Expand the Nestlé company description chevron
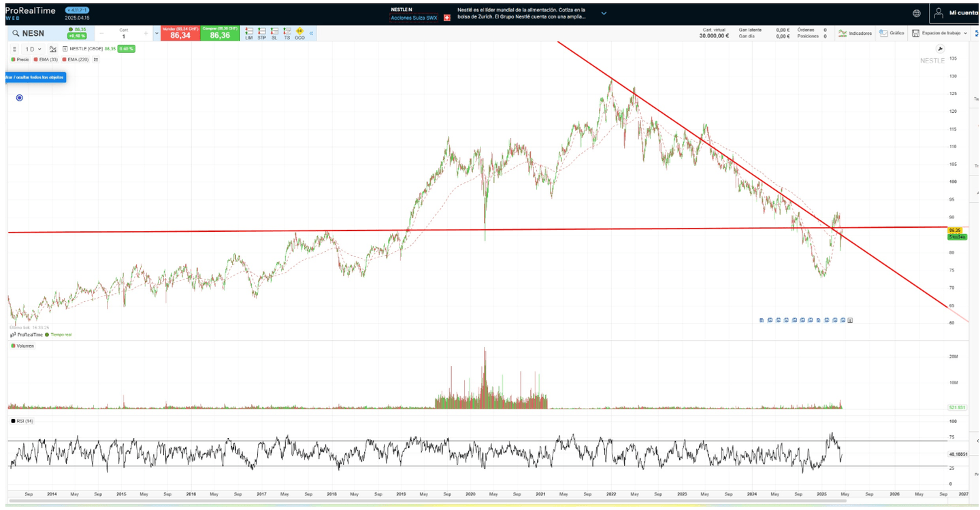 coord(604,13)
